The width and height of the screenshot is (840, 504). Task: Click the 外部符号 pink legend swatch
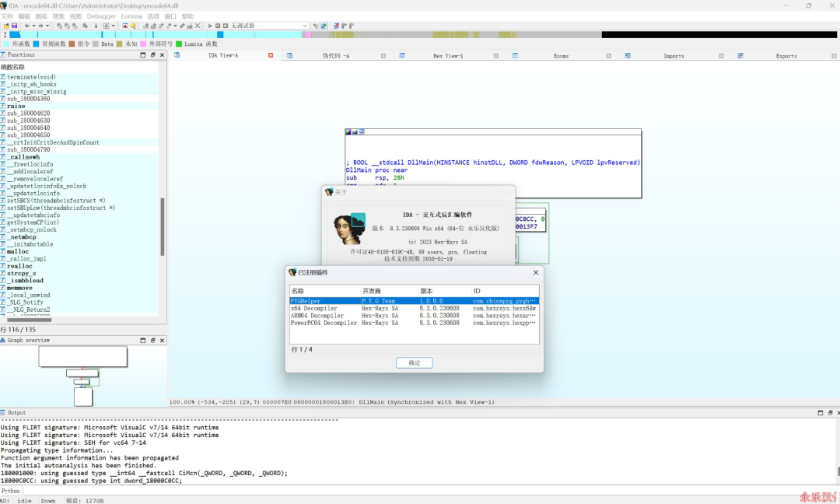click(143, 44)
